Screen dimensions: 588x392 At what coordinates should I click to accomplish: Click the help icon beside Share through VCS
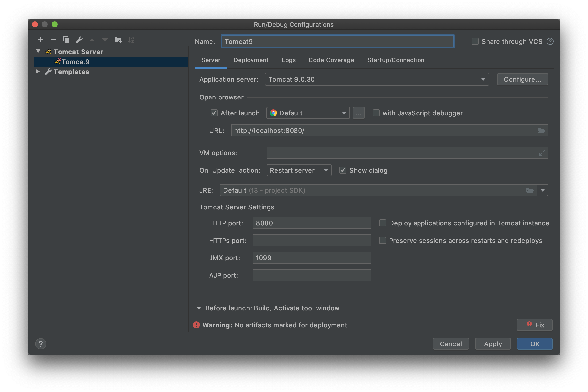coord(550,42)
